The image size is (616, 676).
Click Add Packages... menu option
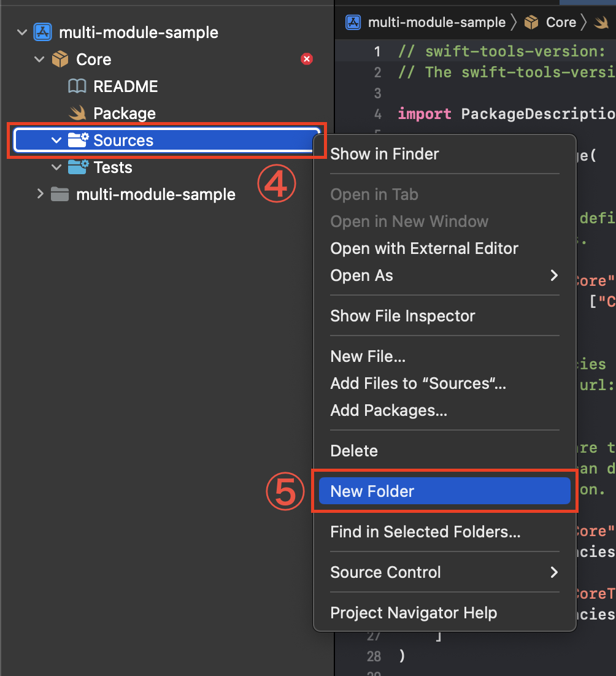388,410
